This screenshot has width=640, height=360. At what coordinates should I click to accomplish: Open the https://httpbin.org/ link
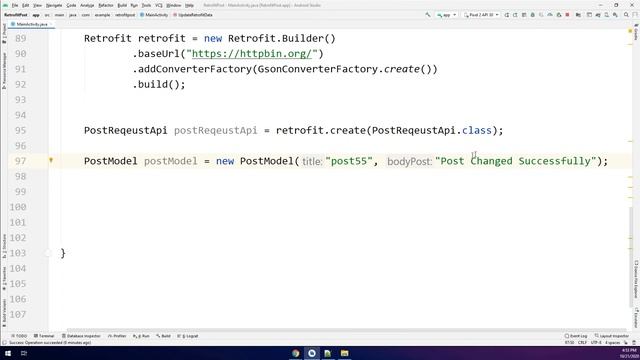[252, 53]
